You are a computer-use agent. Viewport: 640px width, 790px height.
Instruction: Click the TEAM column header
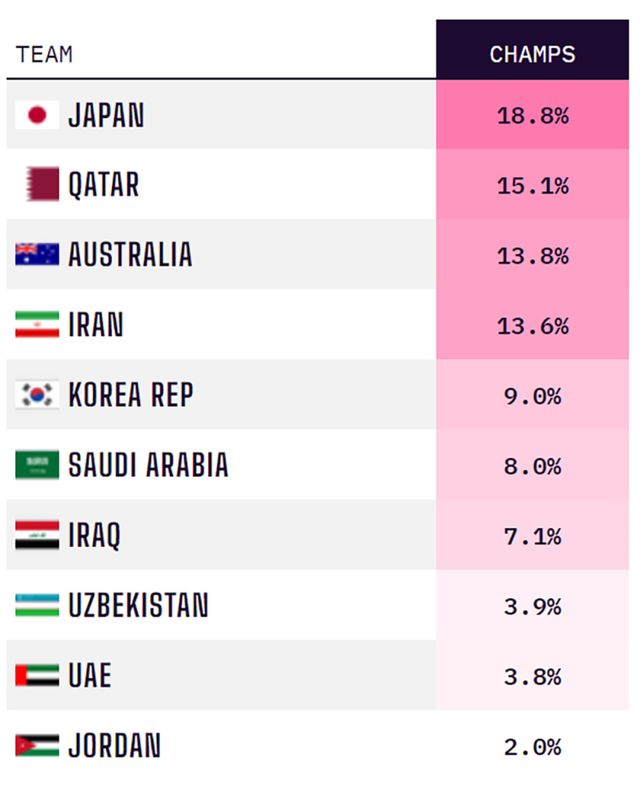[x=44, y=54]
